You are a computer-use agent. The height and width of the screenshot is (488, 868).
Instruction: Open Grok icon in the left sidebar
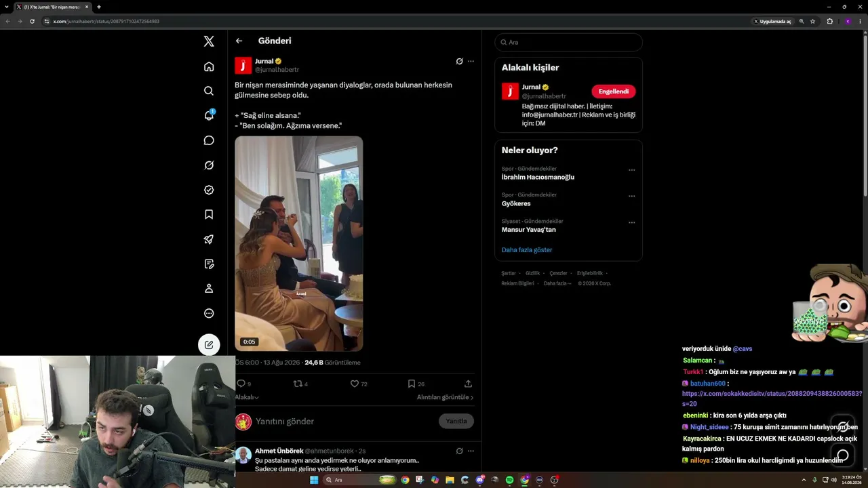click(x=209, y=165)
